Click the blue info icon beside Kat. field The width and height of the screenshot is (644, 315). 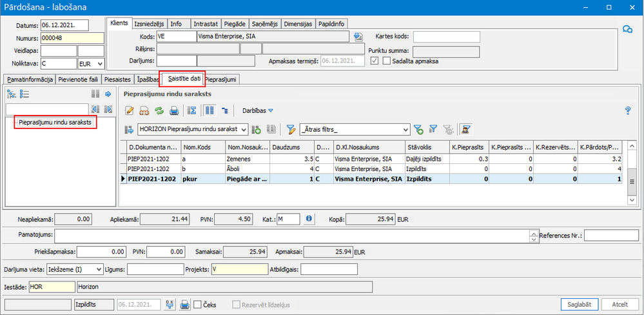[309, 219]
